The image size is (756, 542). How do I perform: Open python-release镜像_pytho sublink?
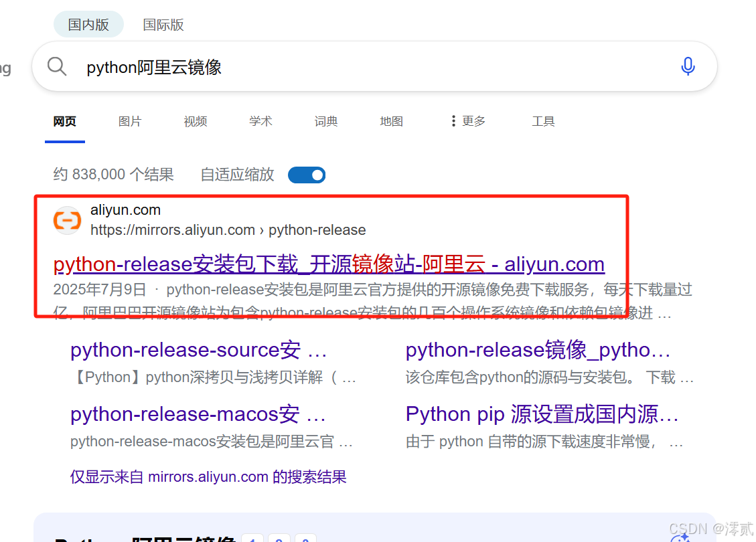[x=538, y=350]
